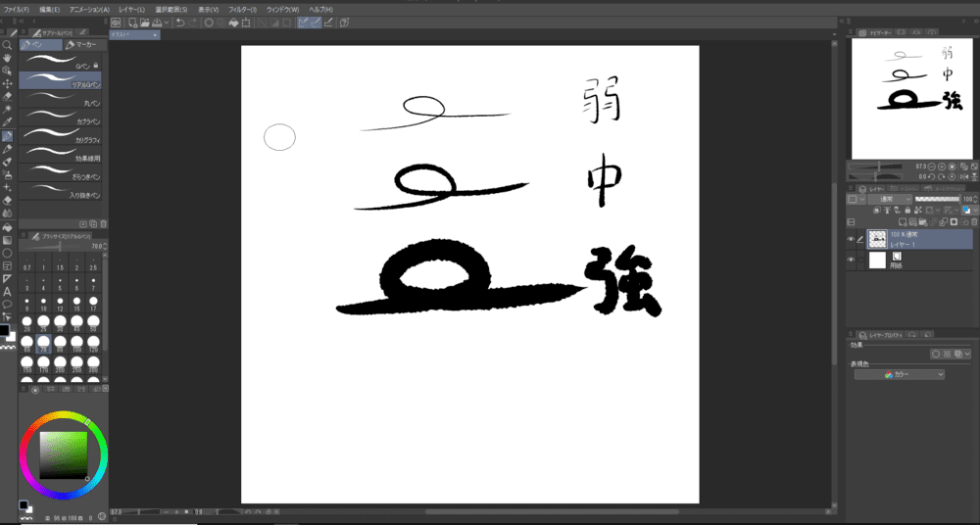Delete sub tool with trash icon
The width and height of the screenshot is (980, 525).
(103, 223)
